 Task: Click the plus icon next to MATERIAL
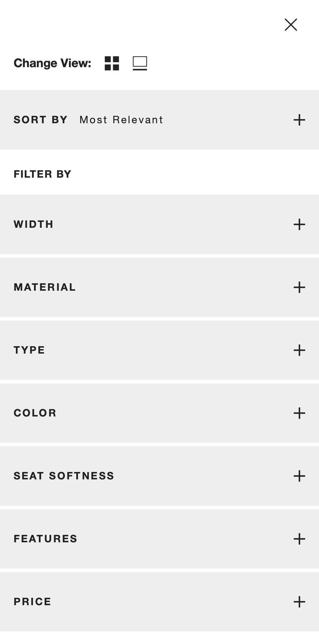[x=299, y=287]
